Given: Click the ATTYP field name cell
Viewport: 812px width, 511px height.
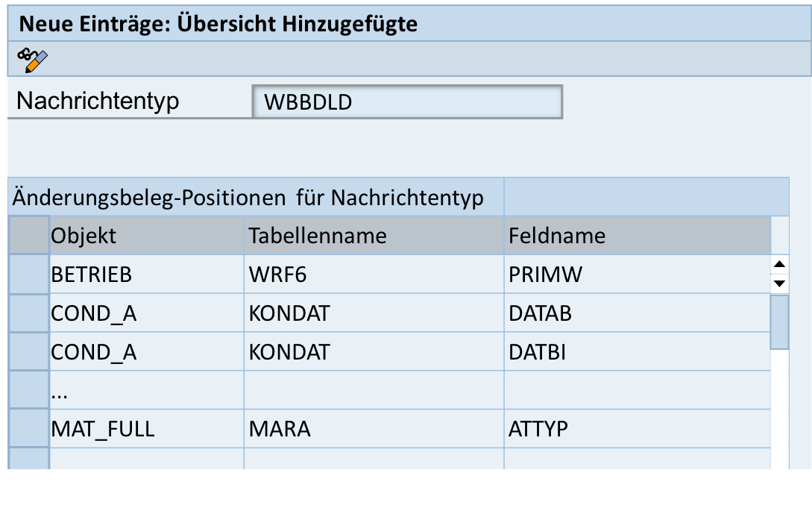Looking at the screenshot, I should coord(638,429).
